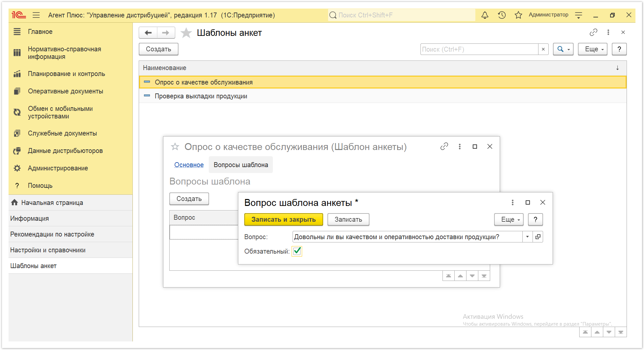Star the Опрос о качестве обслуживания form
The image size is (644, 350).
[x=175, y=147]
